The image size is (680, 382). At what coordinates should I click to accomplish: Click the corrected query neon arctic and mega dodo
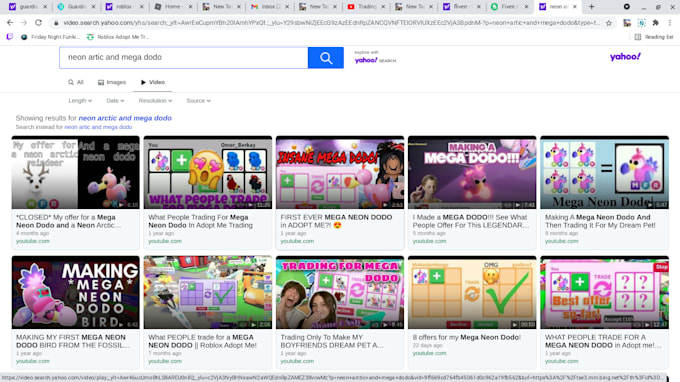click(x=125, y=118)
